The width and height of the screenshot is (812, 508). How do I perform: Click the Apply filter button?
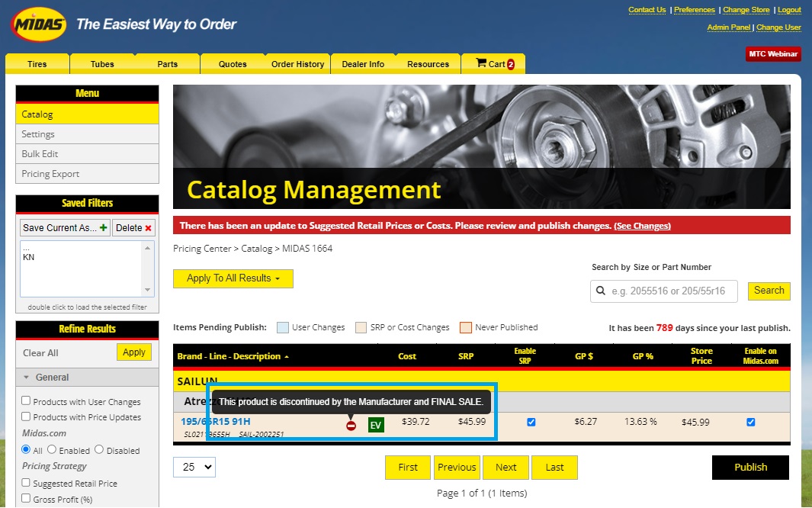[x=134, y=352]
